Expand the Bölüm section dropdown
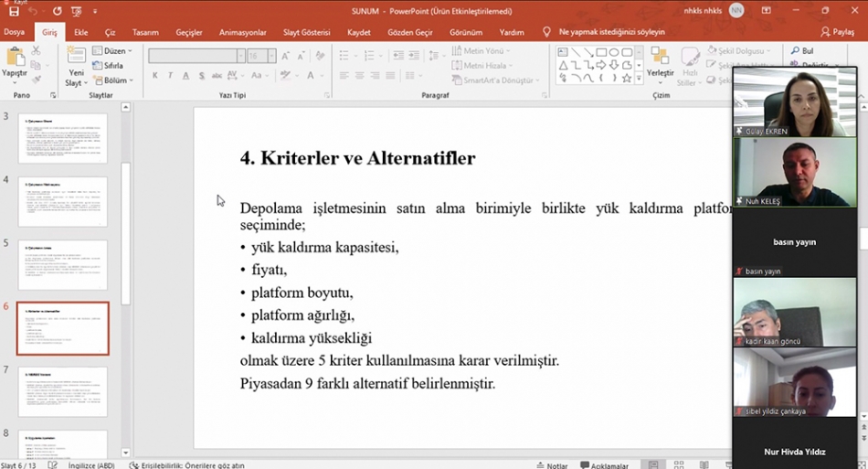Screen dimensions: 868x469 [116, 80]
